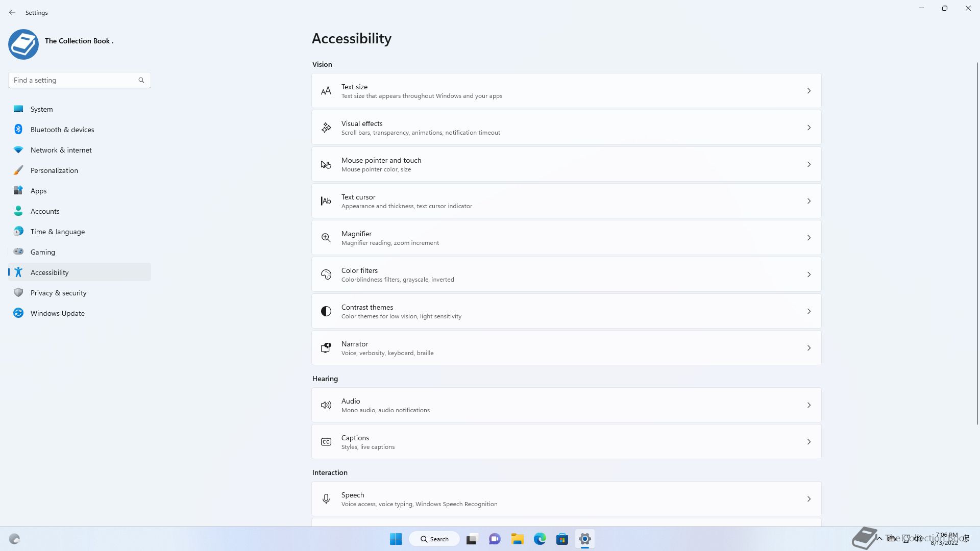Show hidden icons in system tray
Viewport: 980px width, 551px height.
click(879, 539)
